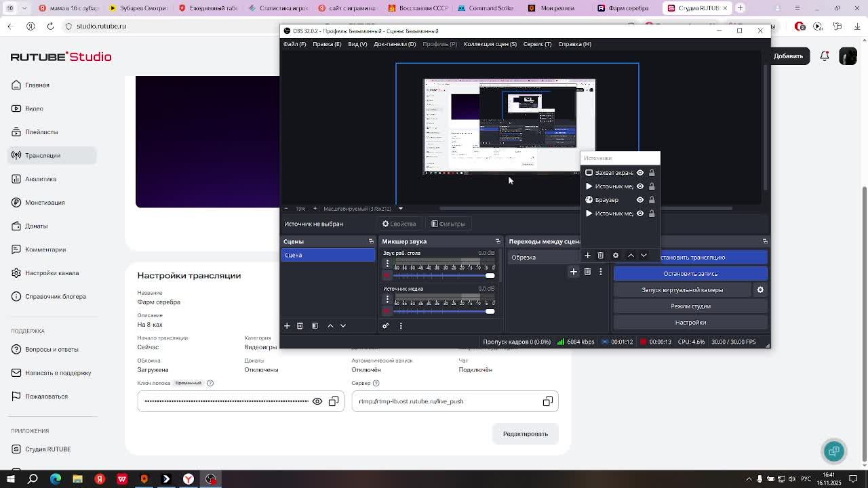Screen dimensions: 868x488
Task: Lock the Браузер source
Action: 652,200
